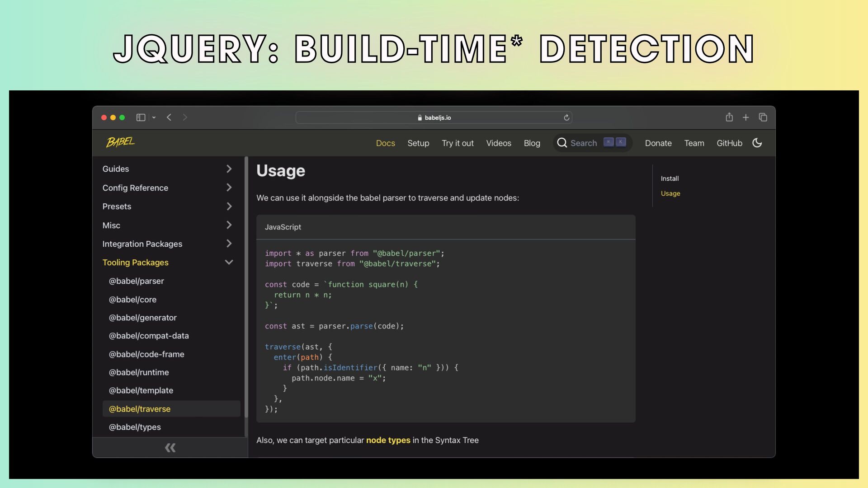Go back with browser back arrow

(x=169, y=117)
